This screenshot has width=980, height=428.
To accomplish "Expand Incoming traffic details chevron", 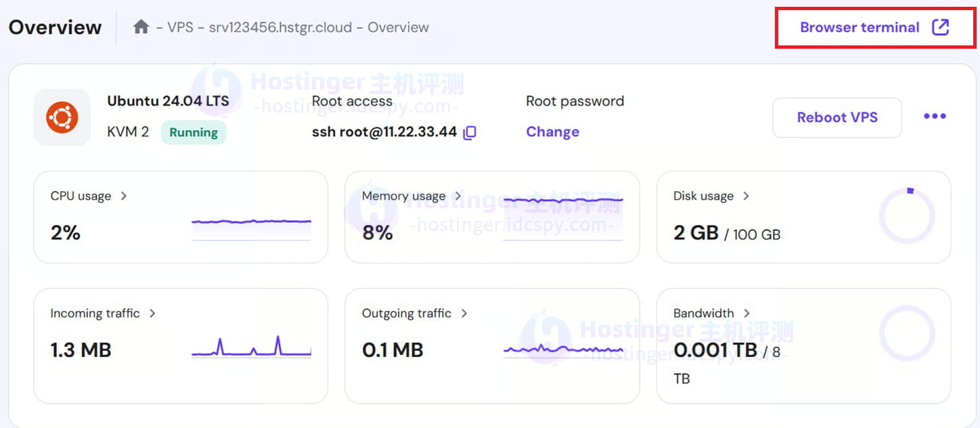I will 152,313.
